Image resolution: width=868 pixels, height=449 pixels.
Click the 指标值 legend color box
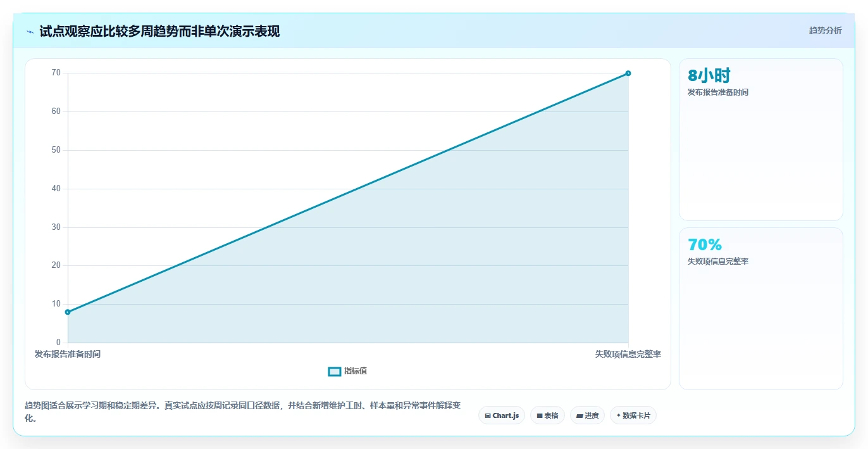click(x=335, y=371)
